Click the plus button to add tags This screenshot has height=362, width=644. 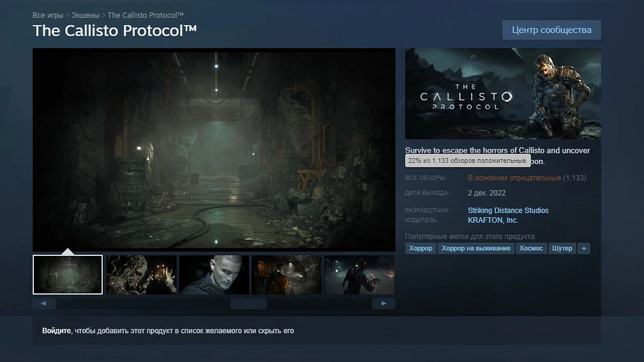pos(584,248)
